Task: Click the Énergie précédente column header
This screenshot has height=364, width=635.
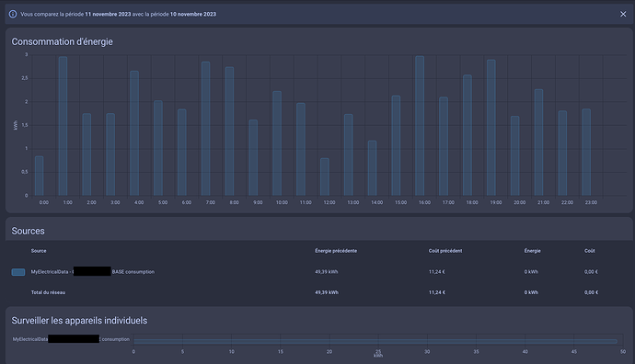Action: (x=336, y=251)
